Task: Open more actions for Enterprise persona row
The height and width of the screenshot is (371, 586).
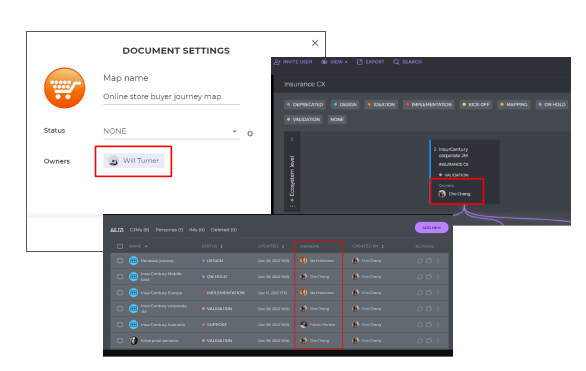Action: click(438, 341)
